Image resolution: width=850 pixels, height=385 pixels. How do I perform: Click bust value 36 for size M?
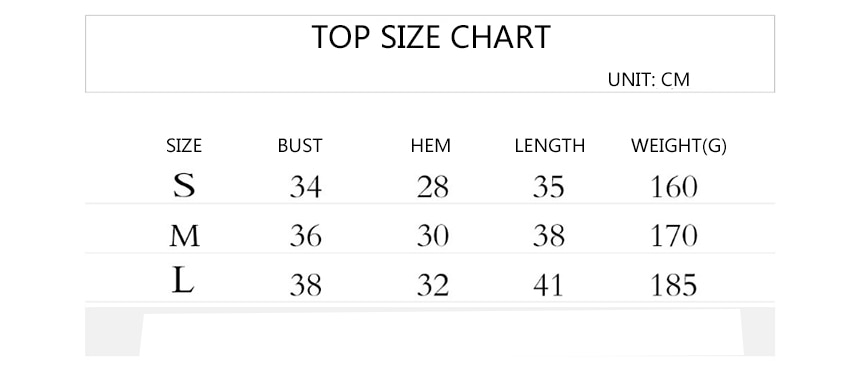(306, 236)
